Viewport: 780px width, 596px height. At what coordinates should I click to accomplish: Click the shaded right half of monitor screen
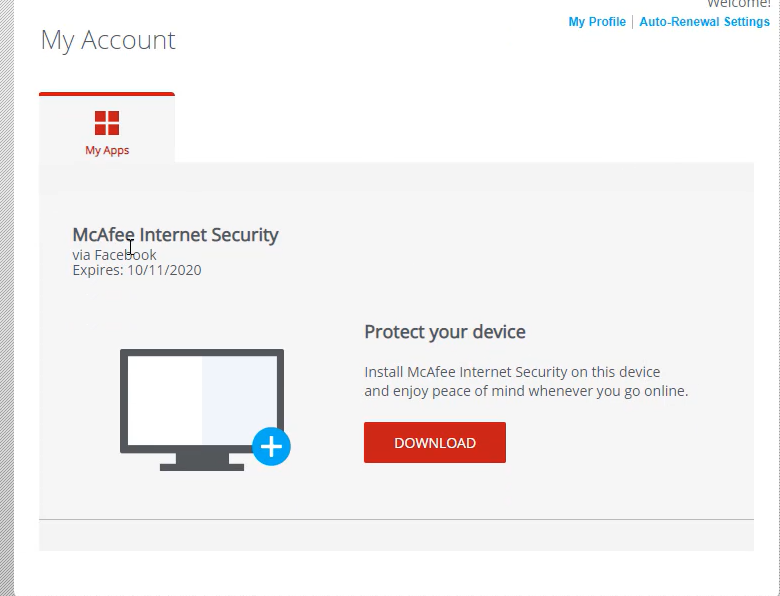239,393
